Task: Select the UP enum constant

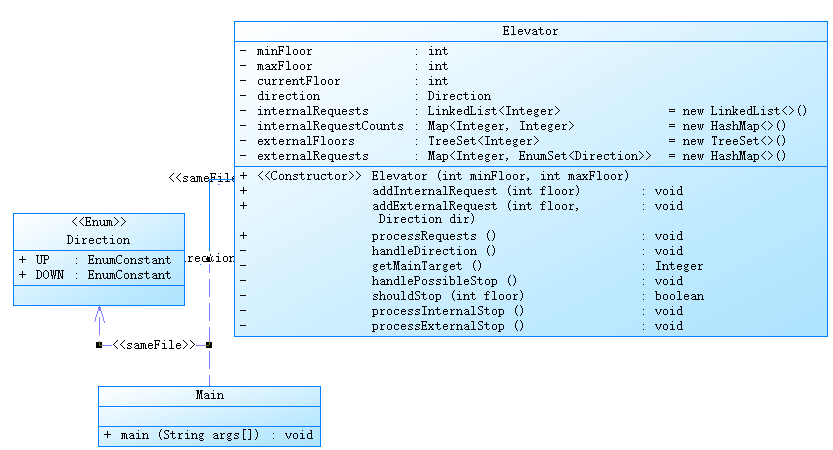Action: (x=95, y=260)
